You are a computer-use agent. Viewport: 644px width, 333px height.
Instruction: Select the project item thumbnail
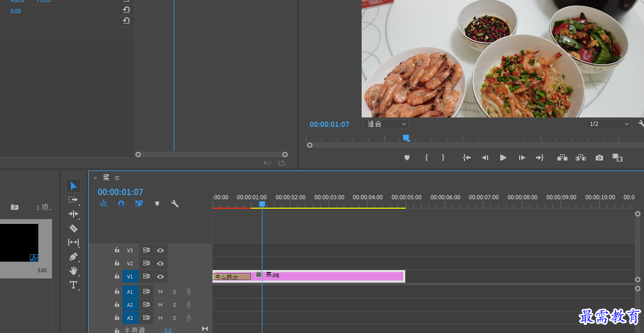(19, 243)
